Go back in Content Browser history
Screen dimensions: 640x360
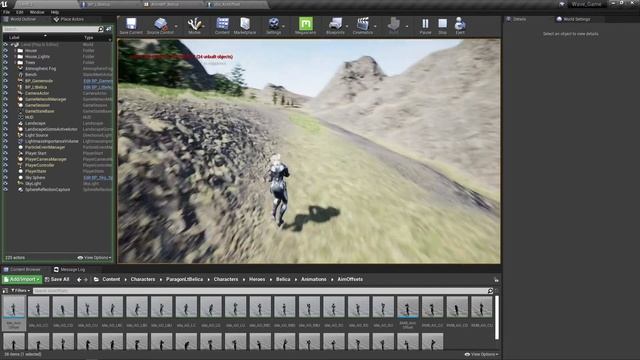click(79, 280)
